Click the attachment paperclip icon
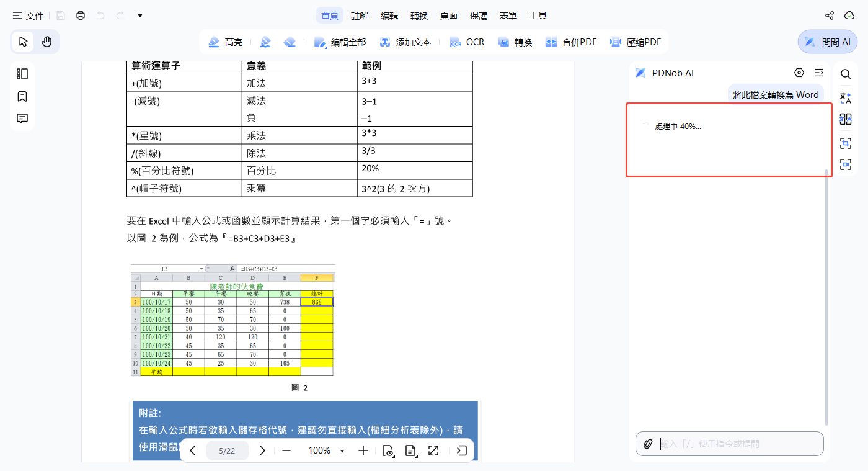This screenshot has height=471, width=868. [648, 444]
